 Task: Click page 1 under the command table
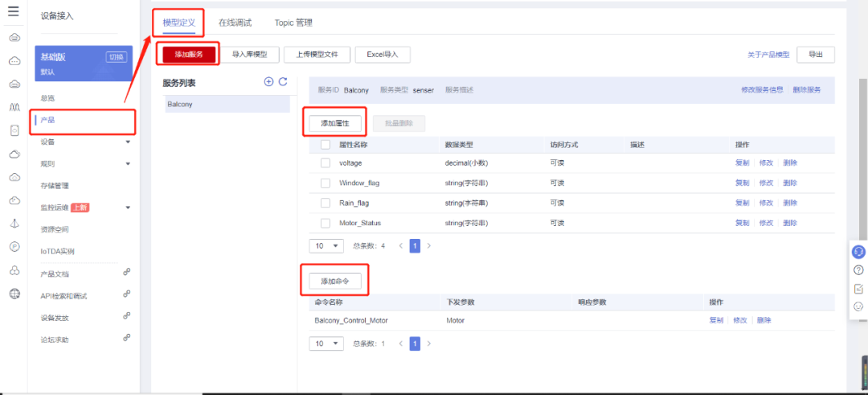click(416, 344)
